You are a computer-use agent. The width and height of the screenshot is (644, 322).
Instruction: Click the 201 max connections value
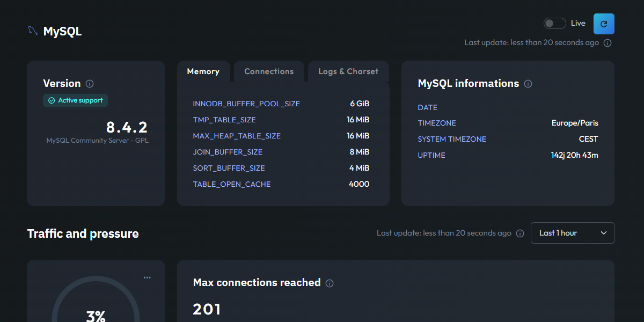[207, 309]
